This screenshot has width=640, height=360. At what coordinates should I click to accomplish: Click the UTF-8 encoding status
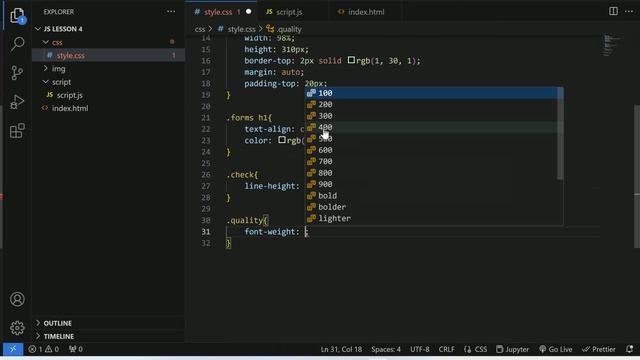point(420,349)
